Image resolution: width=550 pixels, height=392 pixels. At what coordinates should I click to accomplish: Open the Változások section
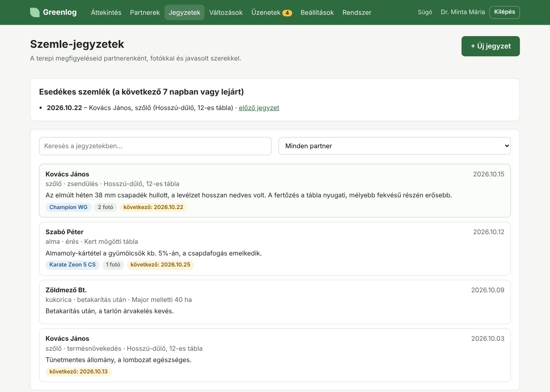226,12
